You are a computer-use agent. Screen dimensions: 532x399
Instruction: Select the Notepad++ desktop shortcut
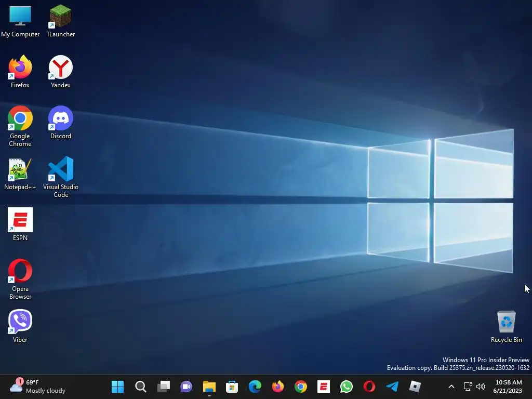click(x=20, y=174)
